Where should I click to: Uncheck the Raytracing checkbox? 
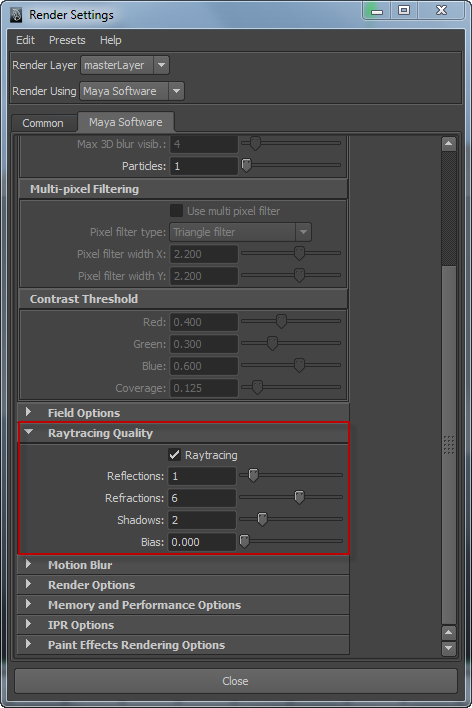pyautogui.click(x=174, y=455)
